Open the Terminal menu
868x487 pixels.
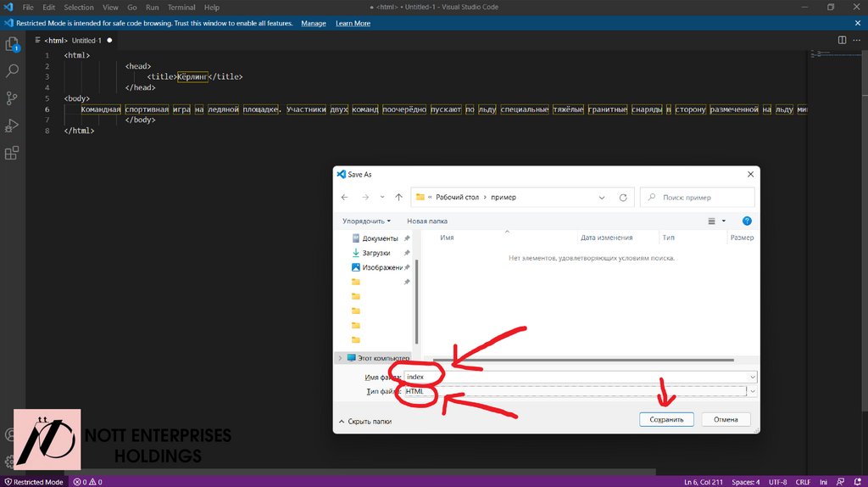[181, 8]
